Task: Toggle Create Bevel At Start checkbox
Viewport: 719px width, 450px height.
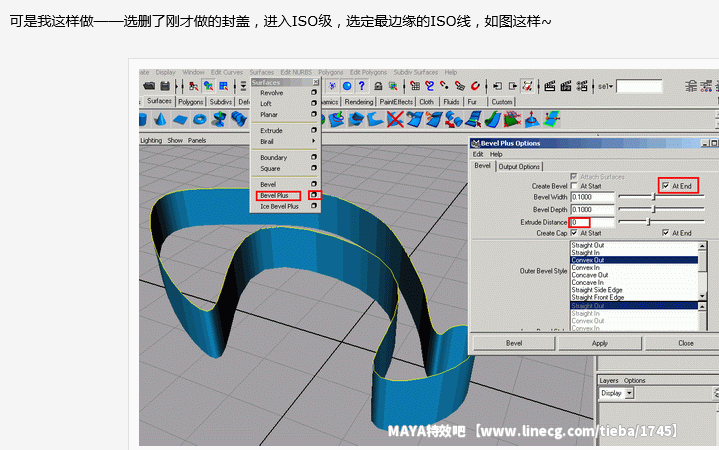Action: (x=574, y=186)
